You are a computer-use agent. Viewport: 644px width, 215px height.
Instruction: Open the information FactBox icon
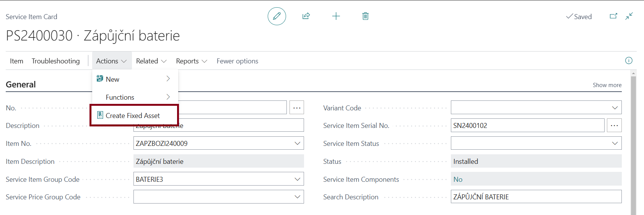(x=629, y=61)
